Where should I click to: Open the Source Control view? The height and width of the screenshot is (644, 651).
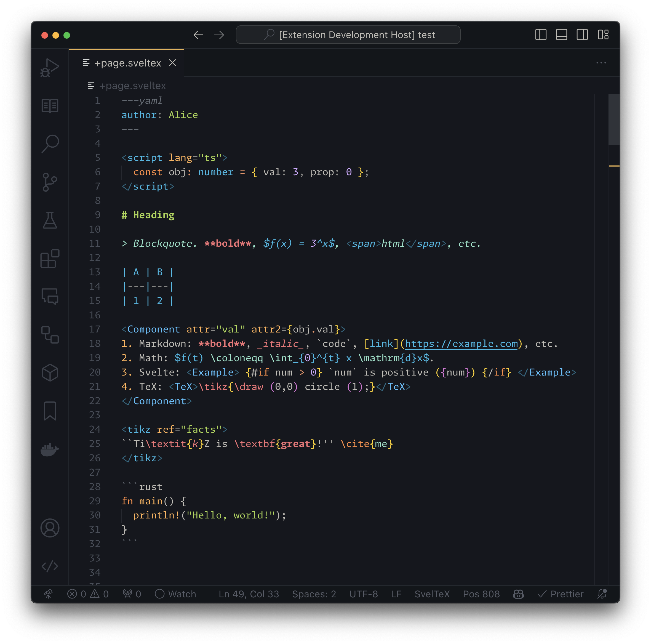pyautogui.click(x=50, y=182)
